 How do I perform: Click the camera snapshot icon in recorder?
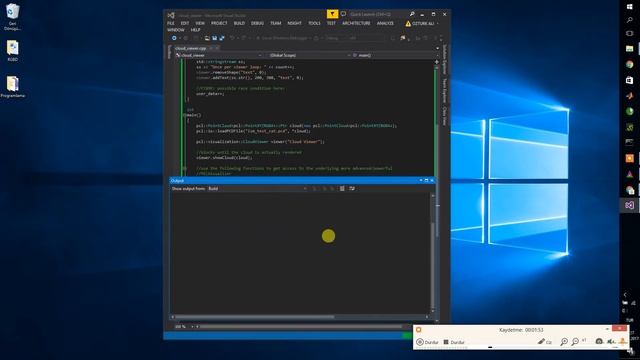point(599,342)
